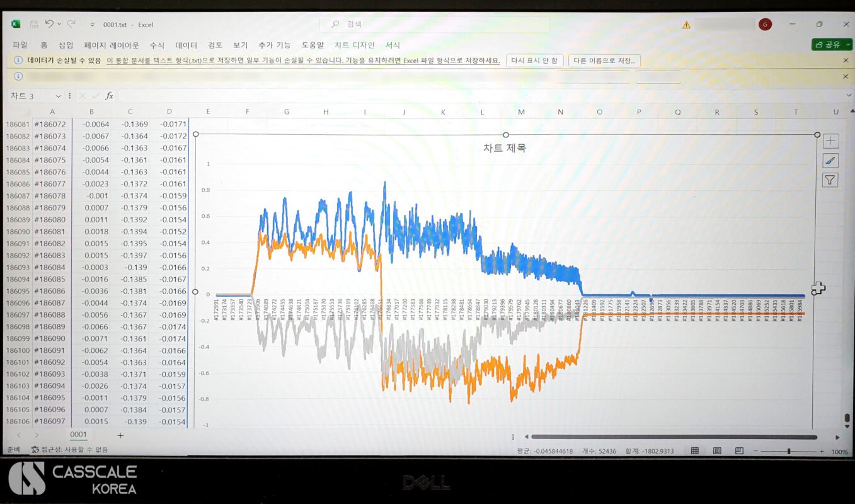Viewport: 855px width, 504px height.
Task: Expand the Name Box dropdown showing 차트 3
Action: (59, 96)
